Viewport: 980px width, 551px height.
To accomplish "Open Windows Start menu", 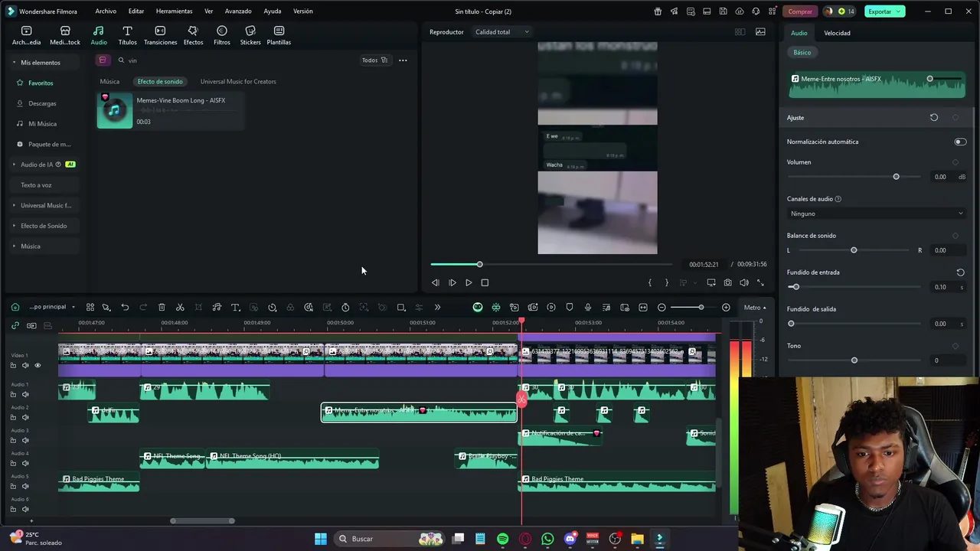I will click(321, 539).
